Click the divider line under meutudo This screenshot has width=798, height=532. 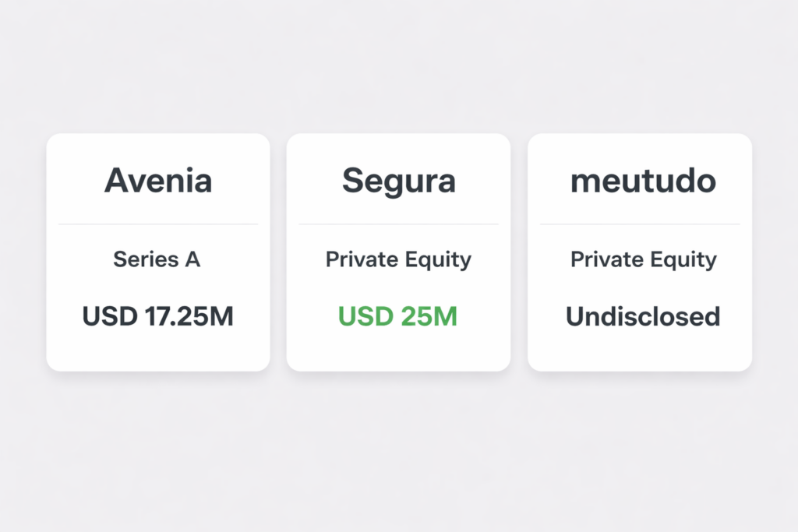[640, 224]
